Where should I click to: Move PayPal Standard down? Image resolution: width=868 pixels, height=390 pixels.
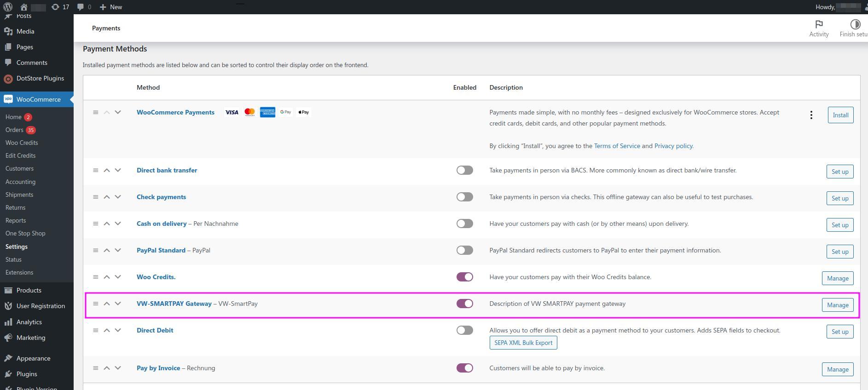point(118,250)
